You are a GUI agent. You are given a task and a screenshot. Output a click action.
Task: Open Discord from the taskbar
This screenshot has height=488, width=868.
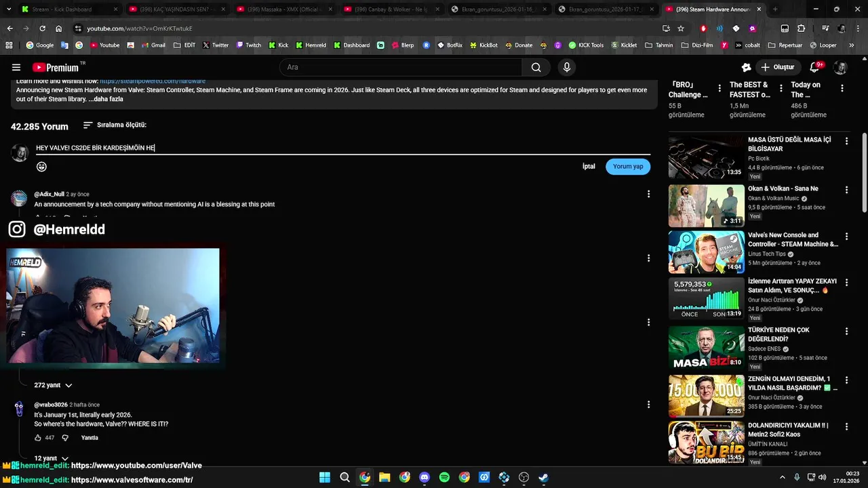tap(425, 477)
